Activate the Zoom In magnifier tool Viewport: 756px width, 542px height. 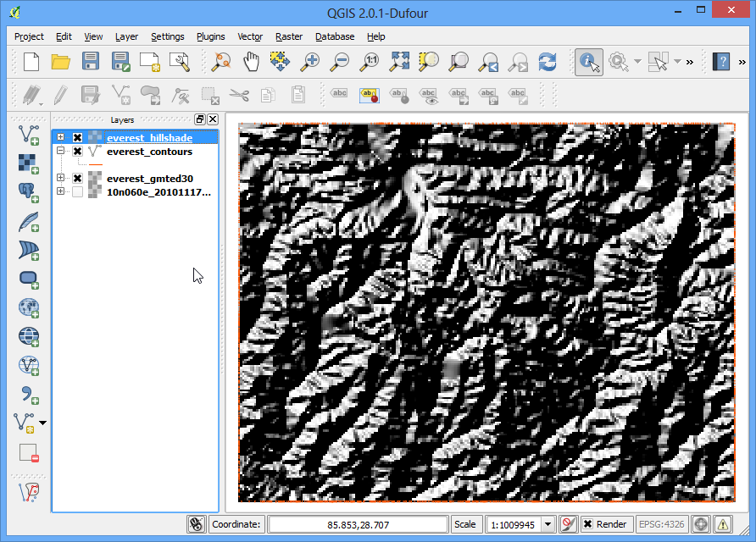coord(310,62)
